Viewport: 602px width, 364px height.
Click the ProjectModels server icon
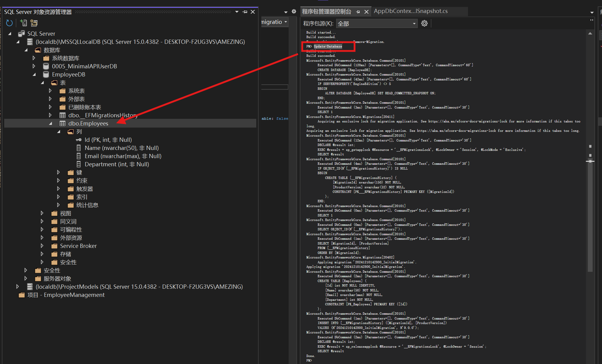pyautogui.click(x=30, y=287)
